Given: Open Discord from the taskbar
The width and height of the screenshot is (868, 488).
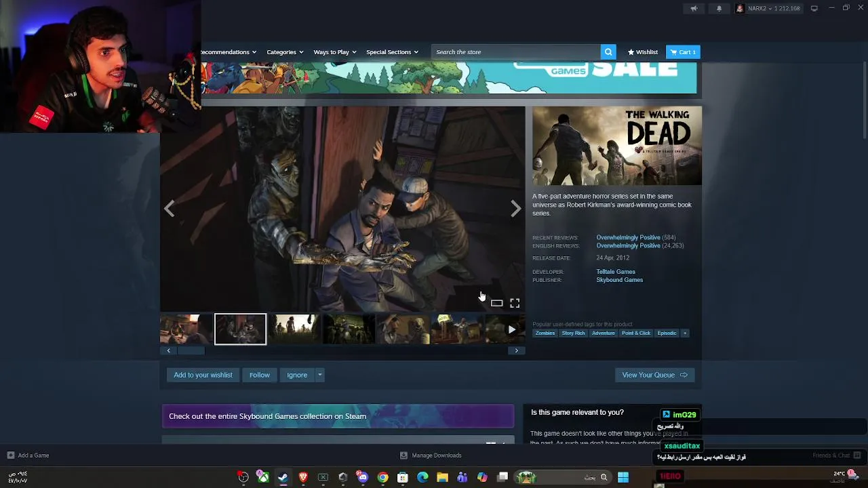Looking at the screenshot, I should click(363, 477).
